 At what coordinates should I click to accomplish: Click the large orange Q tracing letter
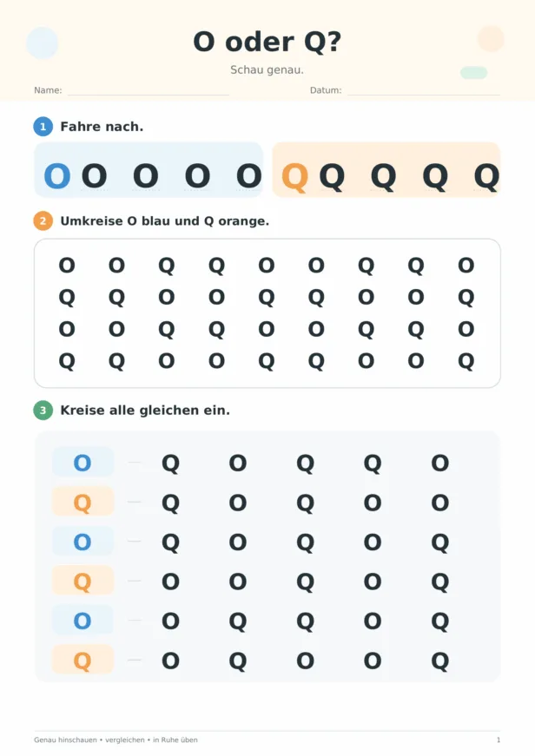[x=294, y=177]
